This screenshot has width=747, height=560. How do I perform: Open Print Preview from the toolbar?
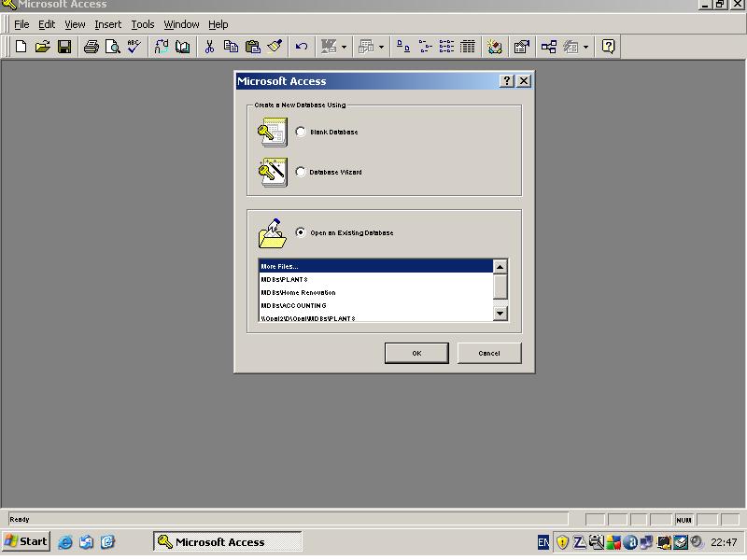click(113, 47)
